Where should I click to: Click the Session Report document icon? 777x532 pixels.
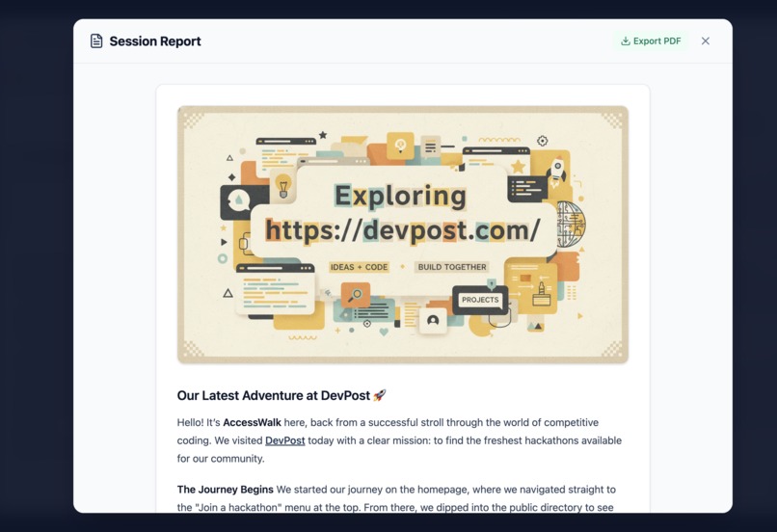coord(96,41)
